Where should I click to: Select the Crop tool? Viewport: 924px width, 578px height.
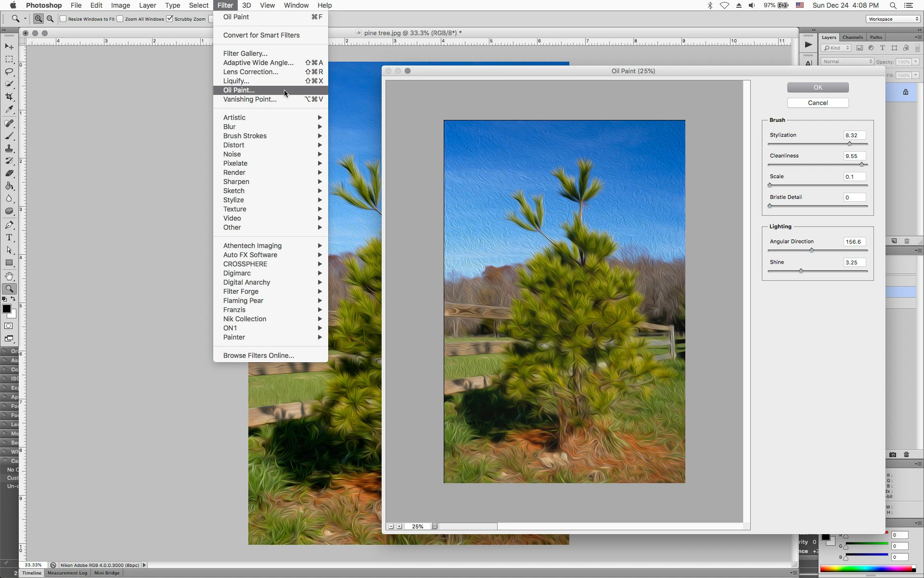point(9,97)
